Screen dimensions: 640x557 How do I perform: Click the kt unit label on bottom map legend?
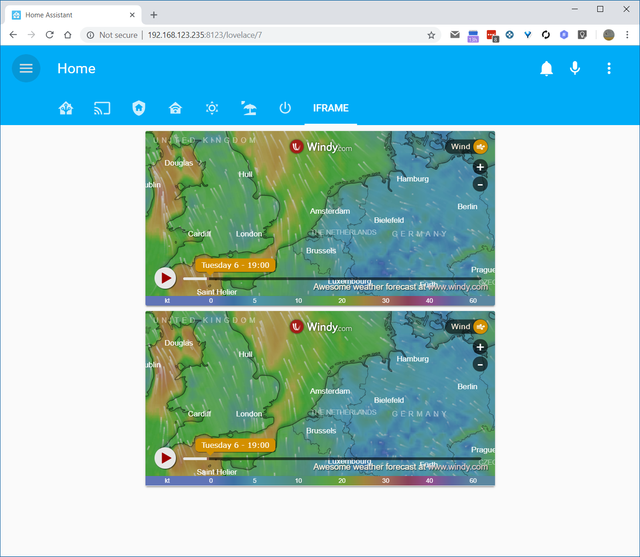(167, 481)
